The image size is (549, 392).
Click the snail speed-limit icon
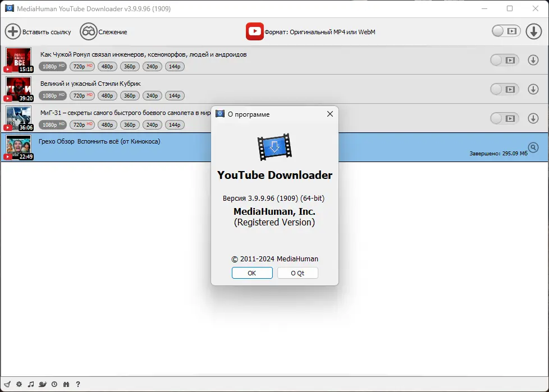[x=43, y=384]
